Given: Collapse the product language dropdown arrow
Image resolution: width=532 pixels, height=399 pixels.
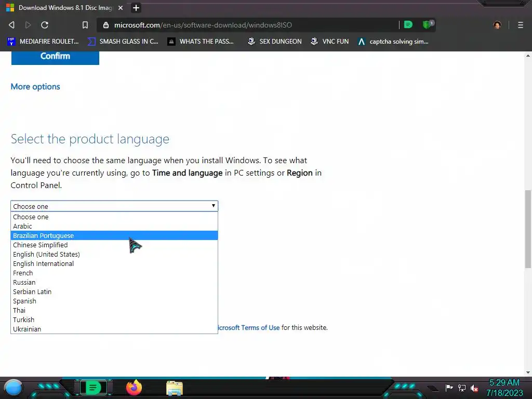Looking at the screenshot, I should coord(213,206).
